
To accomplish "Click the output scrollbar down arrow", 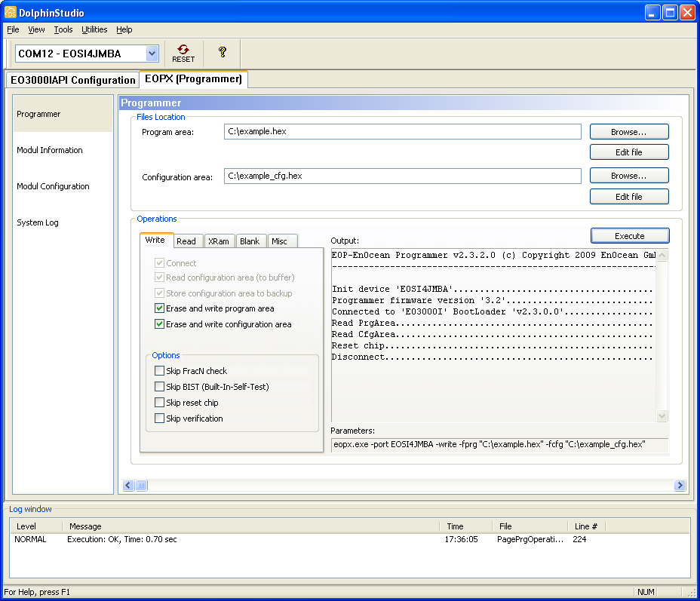I will [x=662, y=415].
